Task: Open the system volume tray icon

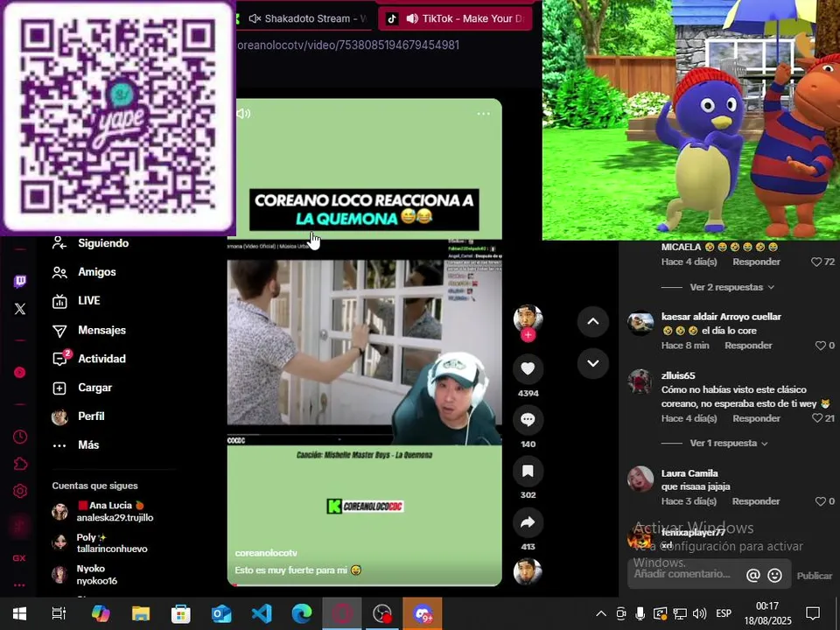Action: click(x=699, y=613)
